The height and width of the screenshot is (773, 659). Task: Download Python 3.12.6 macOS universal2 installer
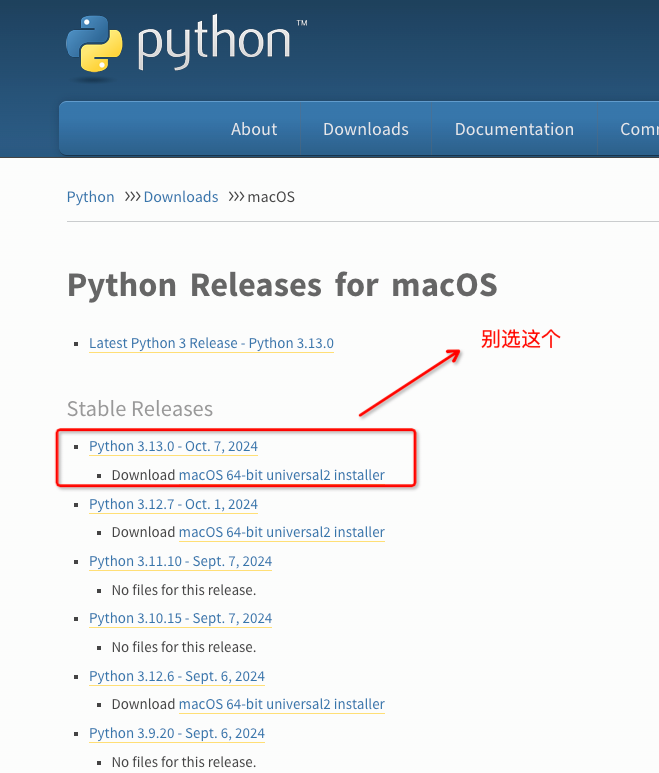click(x=281, y=704)
